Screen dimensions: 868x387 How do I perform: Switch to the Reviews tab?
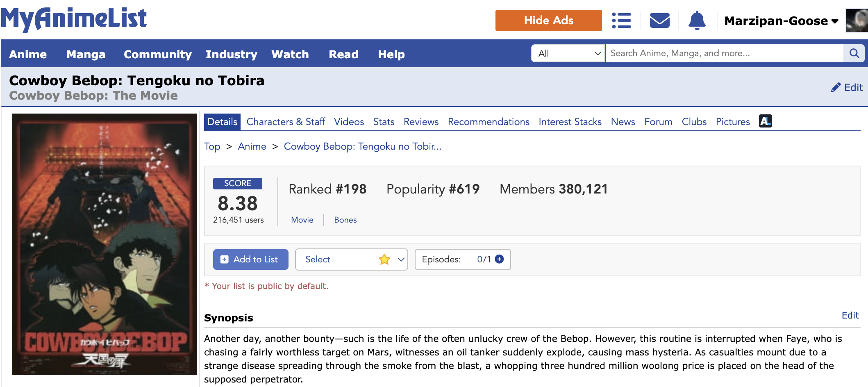tap(421, 122)
